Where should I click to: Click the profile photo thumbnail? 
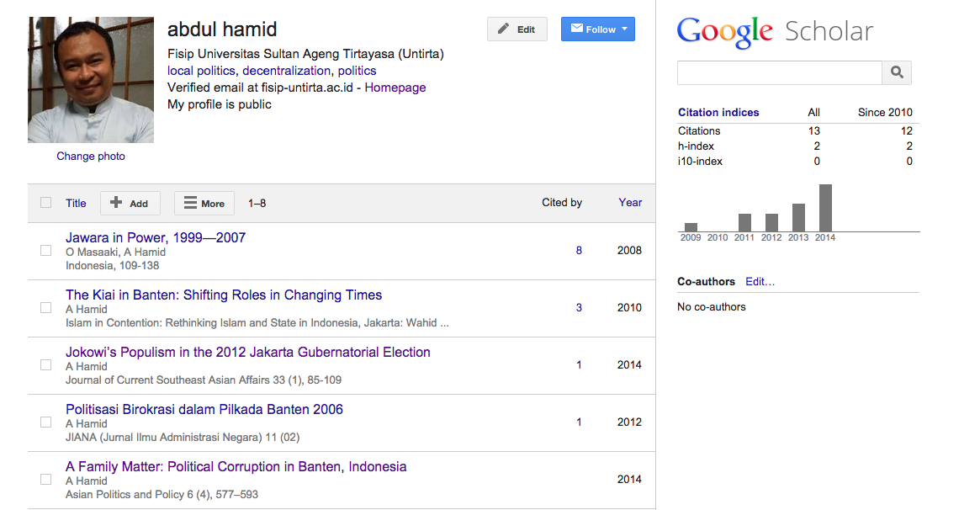point(91,80)
